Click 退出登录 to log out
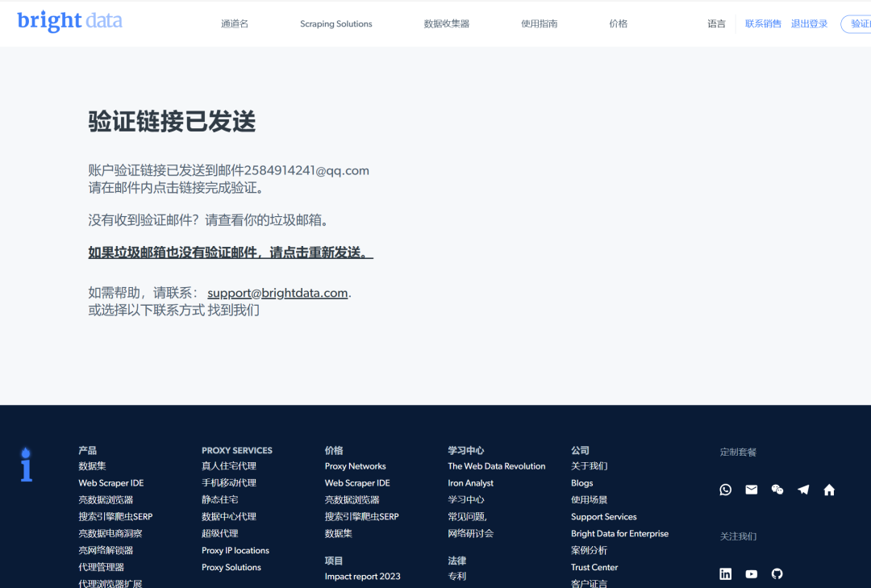 pyautogui.click(x=810, y=24)
